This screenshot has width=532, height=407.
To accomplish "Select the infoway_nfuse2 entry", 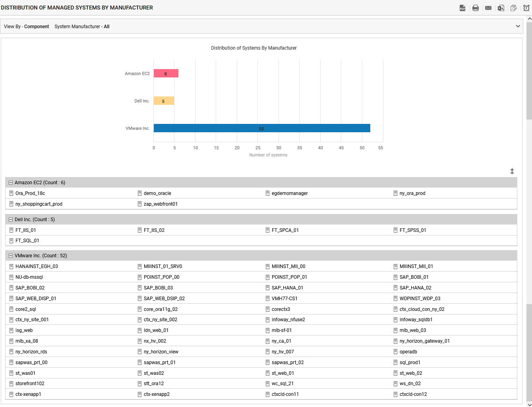I will pos(288,320).
